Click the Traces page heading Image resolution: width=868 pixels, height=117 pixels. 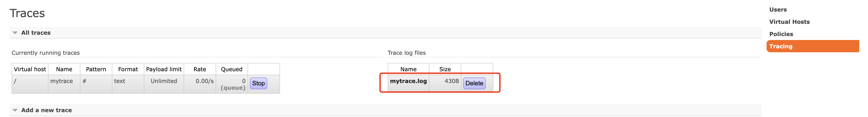27,13
